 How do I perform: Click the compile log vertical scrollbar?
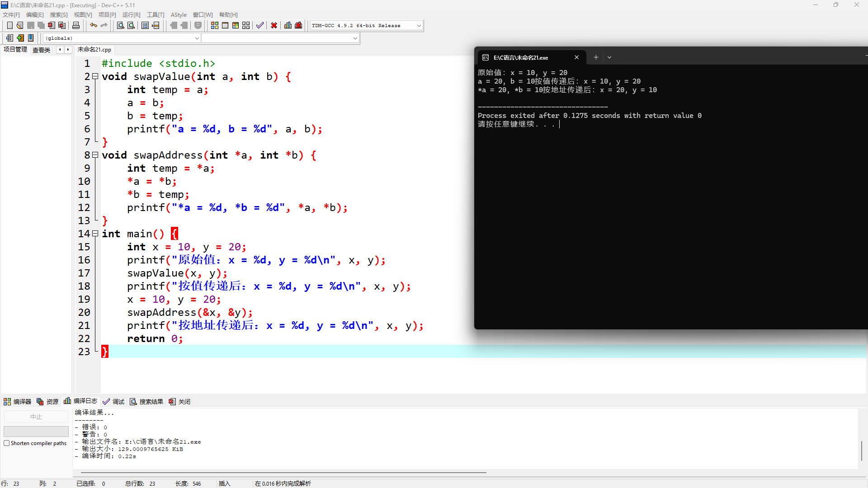[x=861, y=450]
